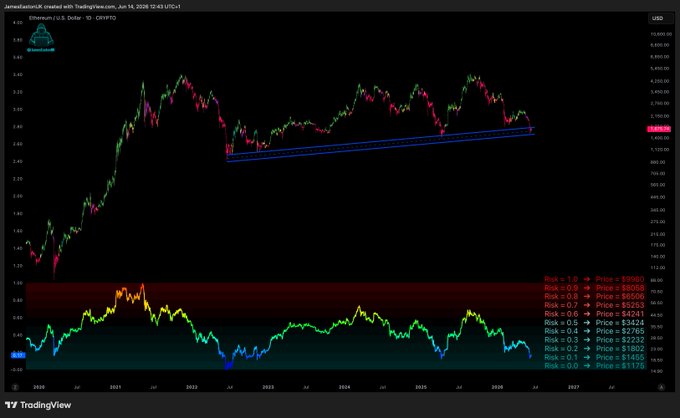Click the 2022 label on time axis
Screen dimensions: 680x418
pyautogui.click(x=192, y=387)
